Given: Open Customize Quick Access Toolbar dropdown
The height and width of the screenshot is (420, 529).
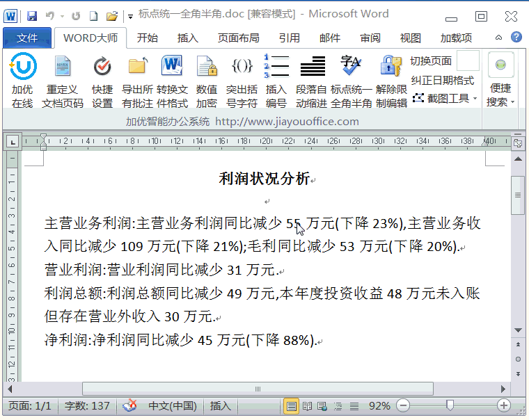Looking at the screenshot, I should coord(130,16).
